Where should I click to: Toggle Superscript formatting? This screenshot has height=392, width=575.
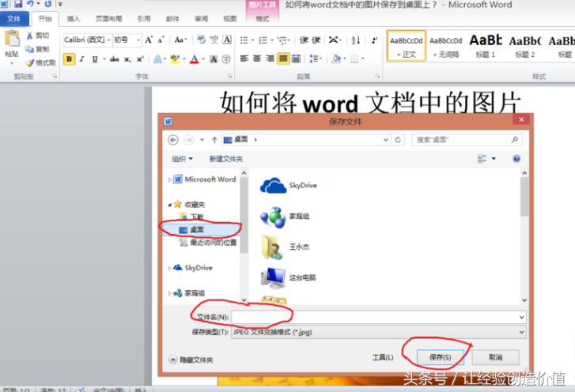click(140, 59)
